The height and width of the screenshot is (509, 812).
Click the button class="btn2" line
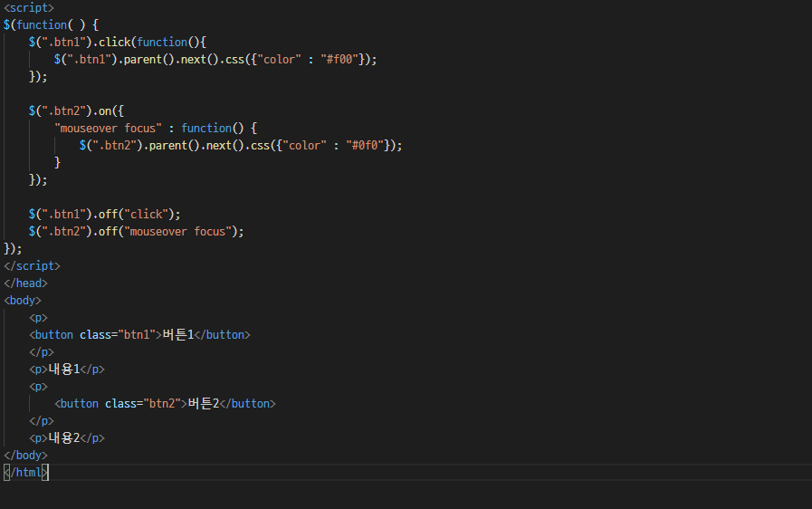pos(165,404)
